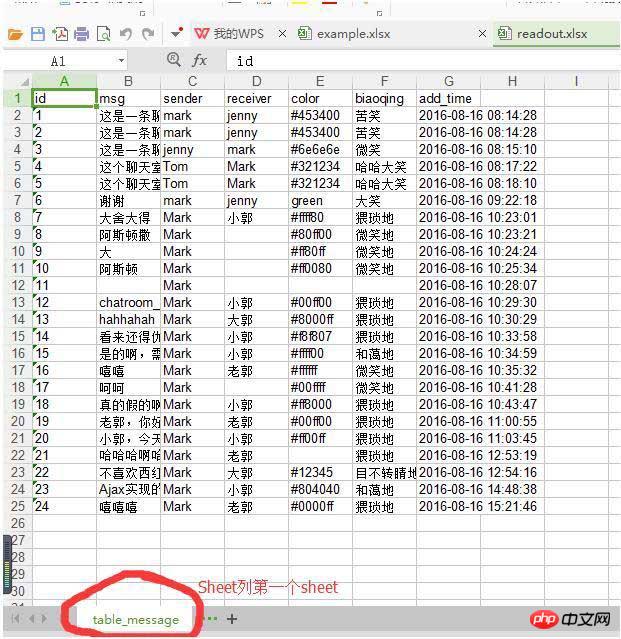Select cell '#12345' in color column
Screen dimensions: 621x639
tap(320, 472)
